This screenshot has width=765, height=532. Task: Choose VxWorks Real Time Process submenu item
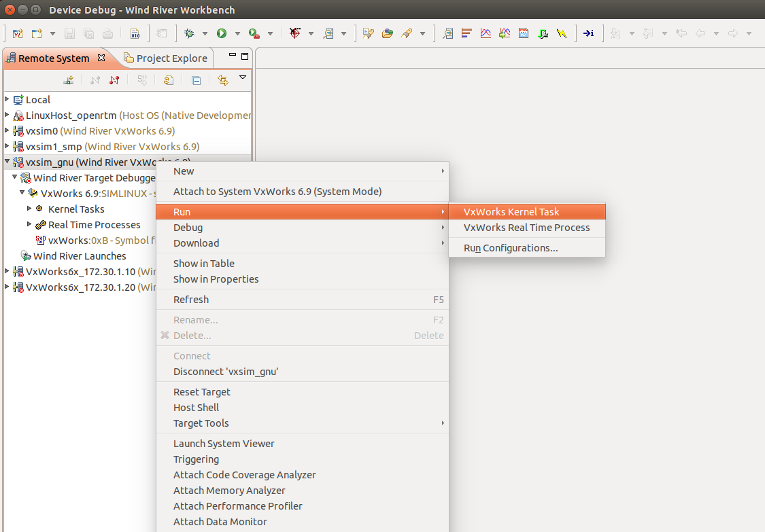coord(527,227)
